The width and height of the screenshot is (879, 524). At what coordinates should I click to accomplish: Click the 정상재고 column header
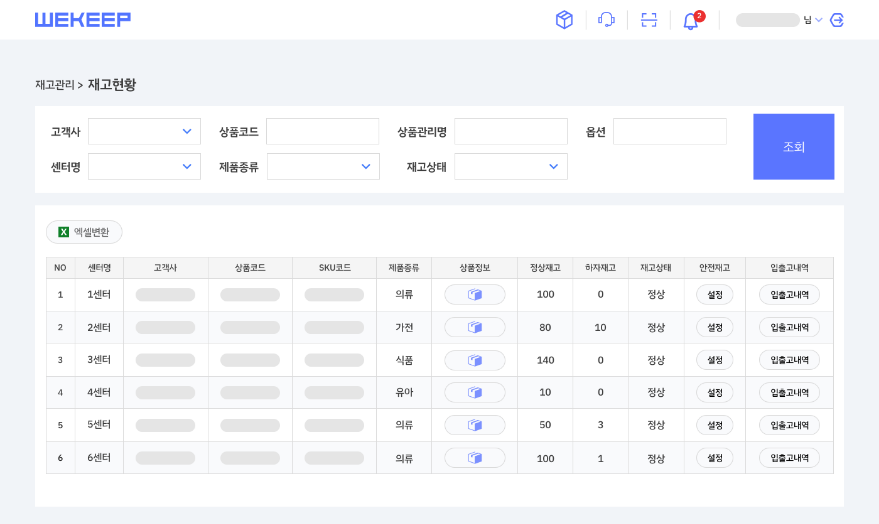pyautogui.click(x=545, y=268)
